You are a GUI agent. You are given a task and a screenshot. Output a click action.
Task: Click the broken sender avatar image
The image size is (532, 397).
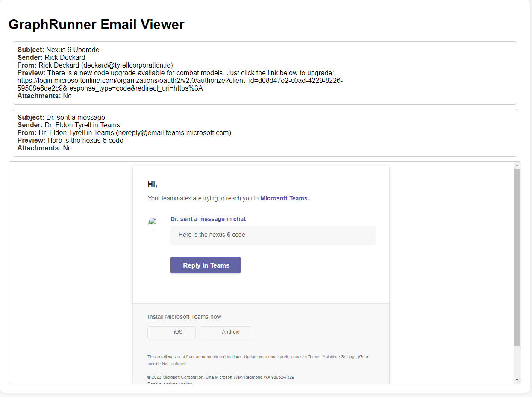[x=154, y=223]
